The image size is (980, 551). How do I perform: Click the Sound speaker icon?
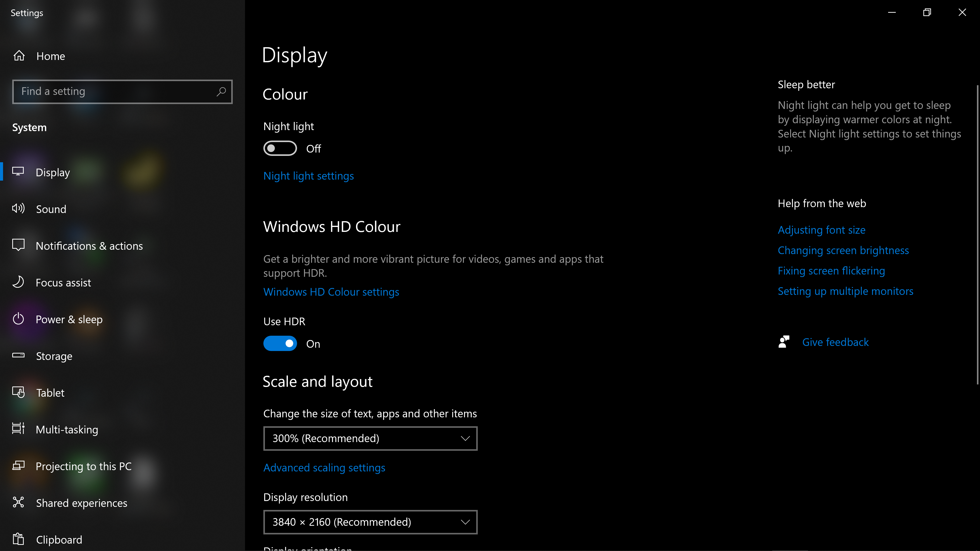pyautogui.click(x=18, y=208)
